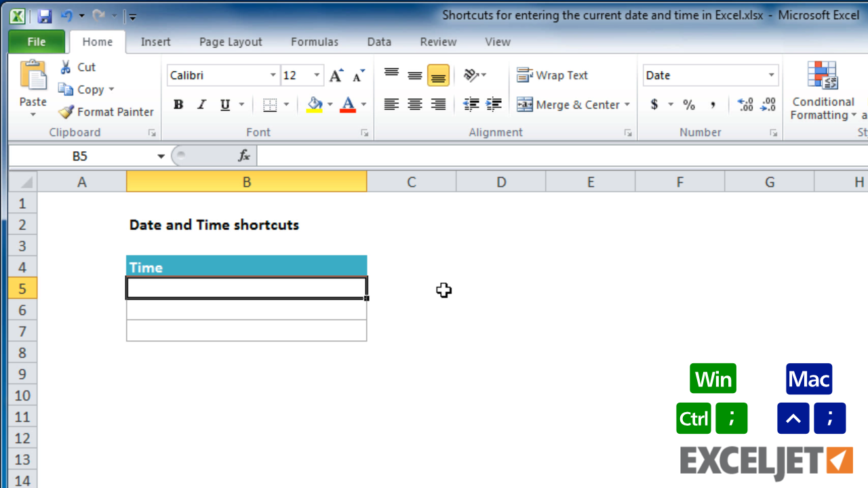Apply Percent Style format
The image size is (868, 488).
pos(689,104)
